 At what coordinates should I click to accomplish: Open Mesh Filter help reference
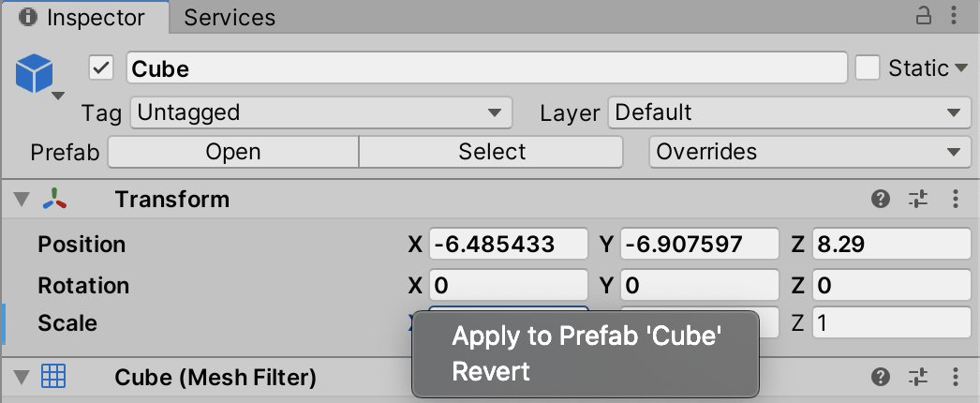(881, 378)
